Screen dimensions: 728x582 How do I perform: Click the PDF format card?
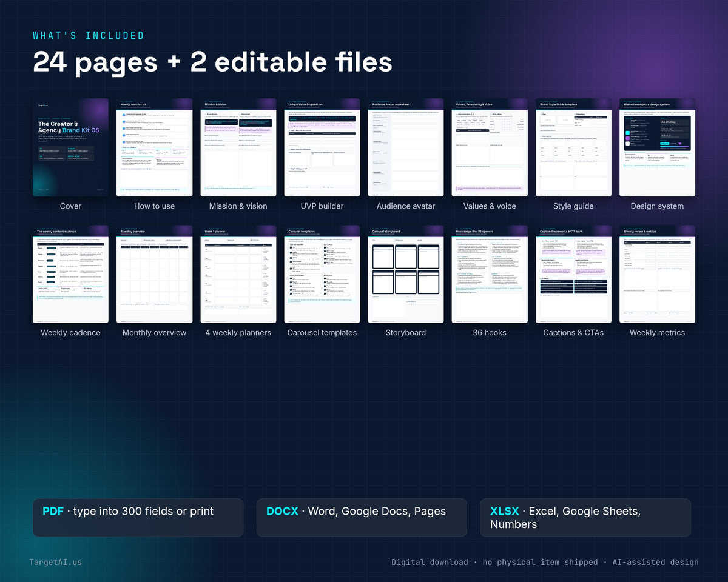138,518
